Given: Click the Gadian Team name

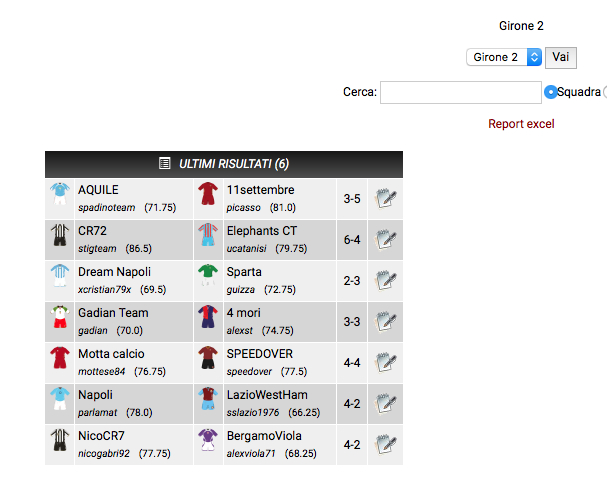Looking at the screenshot, I should [x=113, y=313].
